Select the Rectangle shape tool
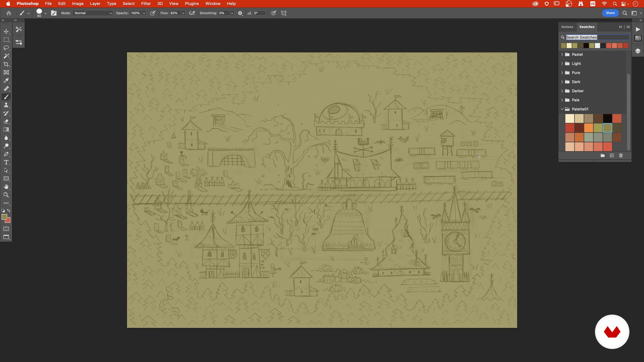The height and width of the screenshot is (362, 644). point(6,179)
